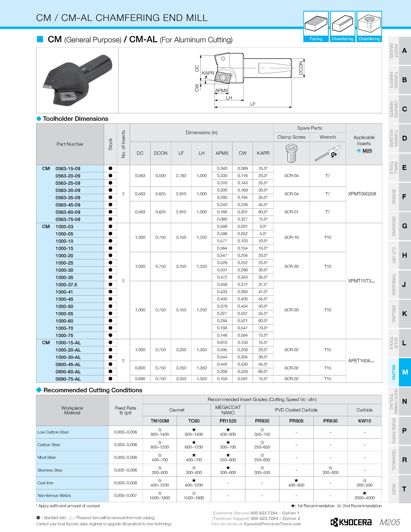Open the M25 applicable inserts link

pos(367,151)
